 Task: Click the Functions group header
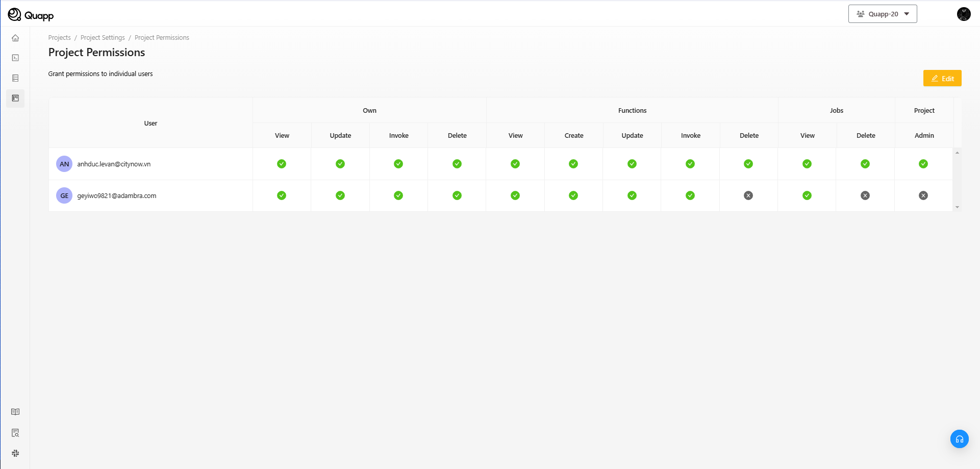(x=632, y=110)
